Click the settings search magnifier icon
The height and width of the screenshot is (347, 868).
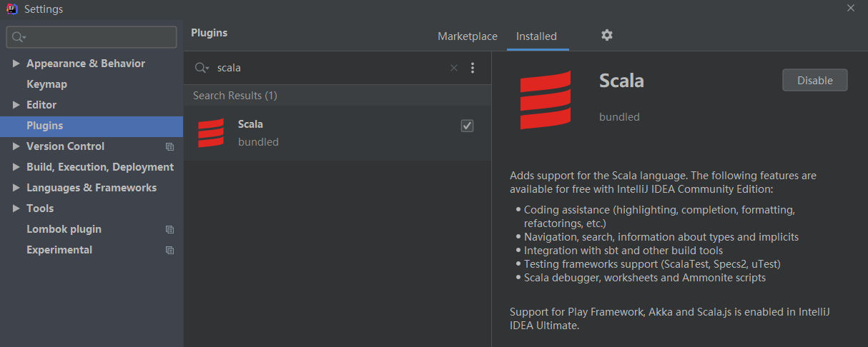pos(19,37)
